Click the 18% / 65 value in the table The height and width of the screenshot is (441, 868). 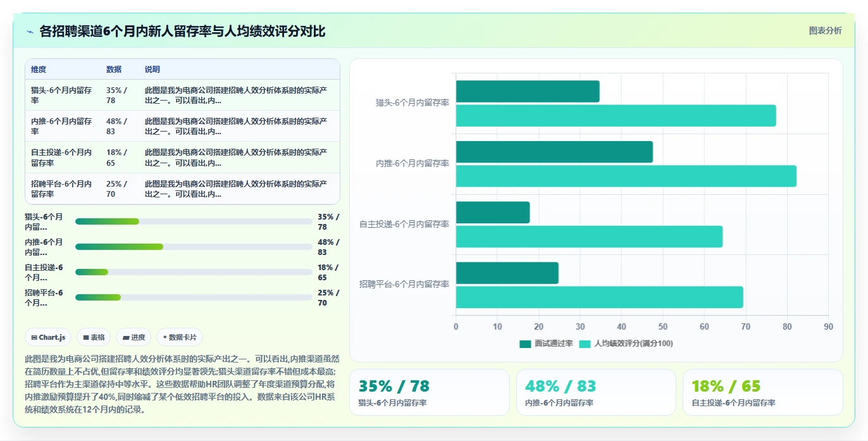pos(116,158)
